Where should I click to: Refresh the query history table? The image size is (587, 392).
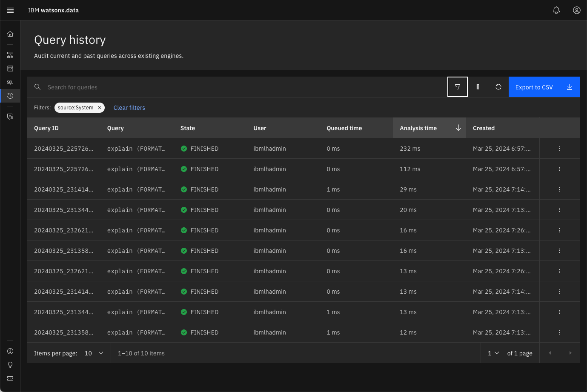498,87
